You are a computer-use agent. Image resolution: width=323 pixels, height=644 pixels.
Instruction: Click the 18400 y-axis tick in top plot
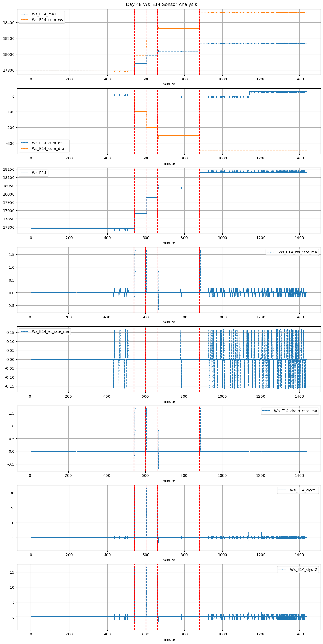pyautogui.click(x=9, y=23)
